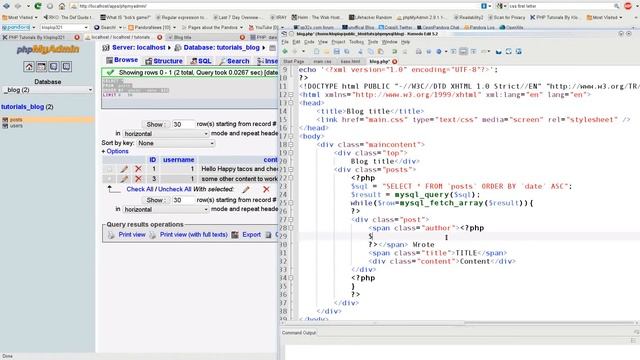640x360 pixels.
Task: Delete row with ID 3 red X
Action: click(x=138, y=179)
